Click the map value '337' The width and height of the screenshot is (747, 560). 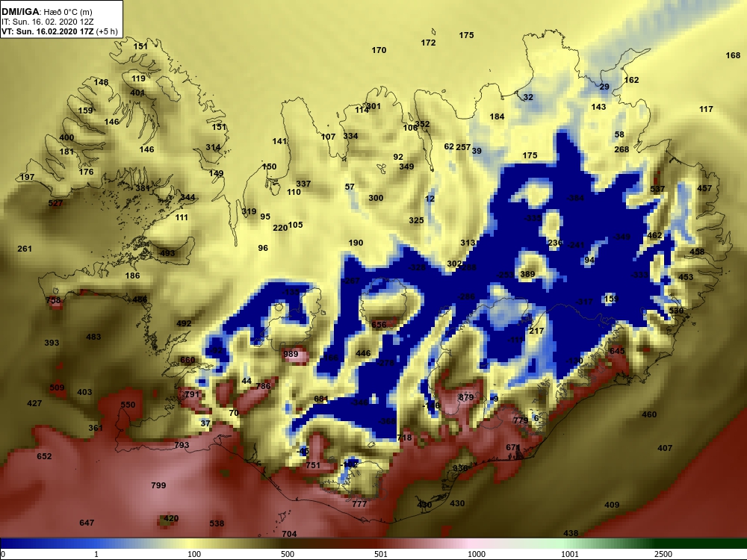(303, 184)
